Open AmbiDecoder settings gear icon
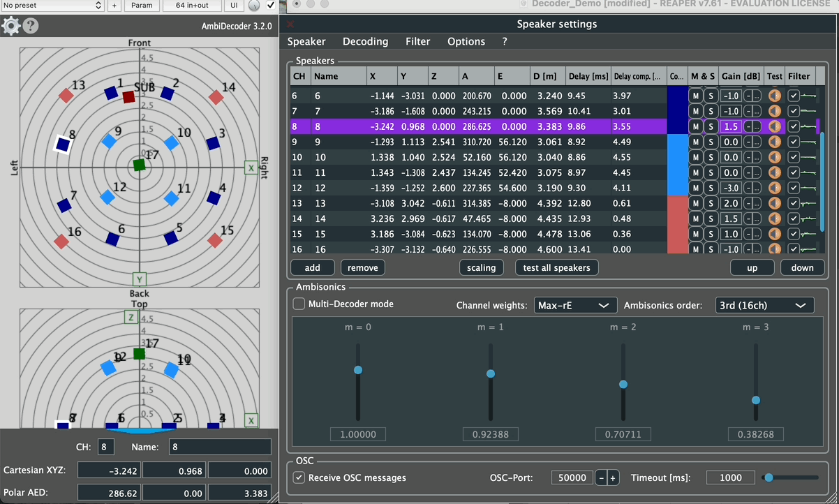 pyautogui.click(x=10, y=27)
